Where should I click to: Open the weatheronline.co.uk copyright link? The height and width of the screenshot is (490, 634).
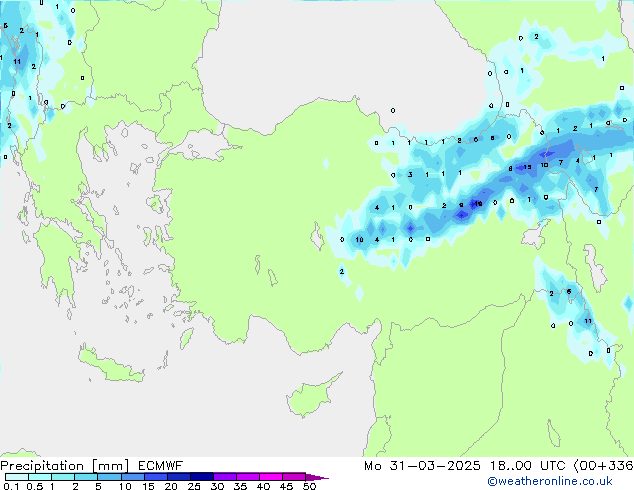coord(550,481)
